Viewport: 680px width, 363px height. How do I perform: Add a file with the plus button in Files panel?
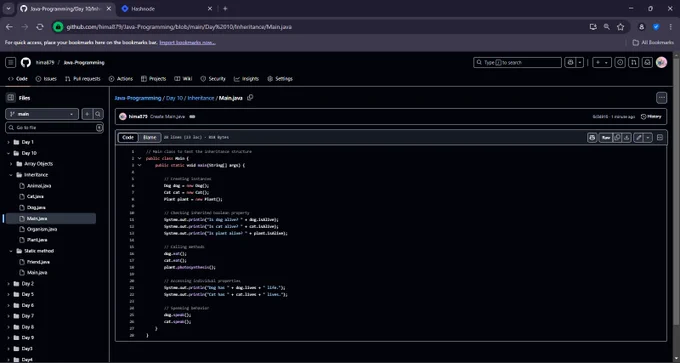click(x=87, y=114)
